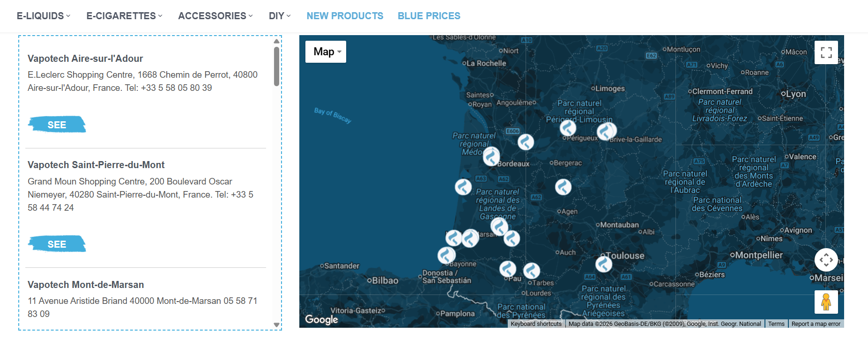Open the BLUE PRICES page

click(429, 16)
